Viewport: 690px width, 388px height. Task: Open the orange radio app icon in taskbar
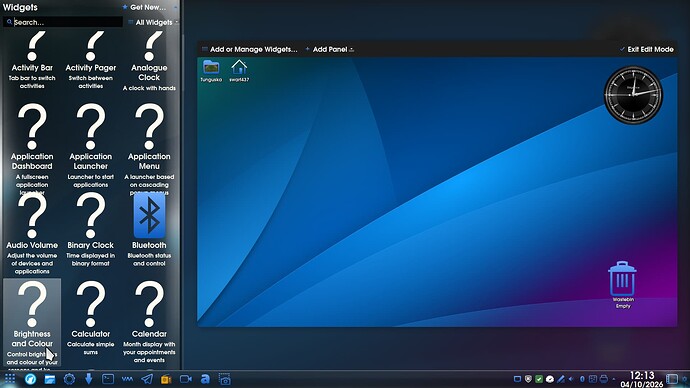166,379
